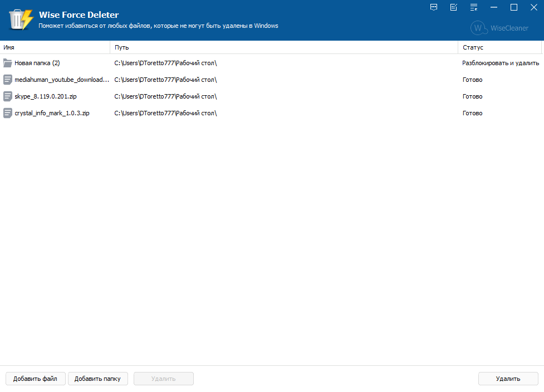
Task: Click the right Удалить button
Action: (x=508, y=379)
